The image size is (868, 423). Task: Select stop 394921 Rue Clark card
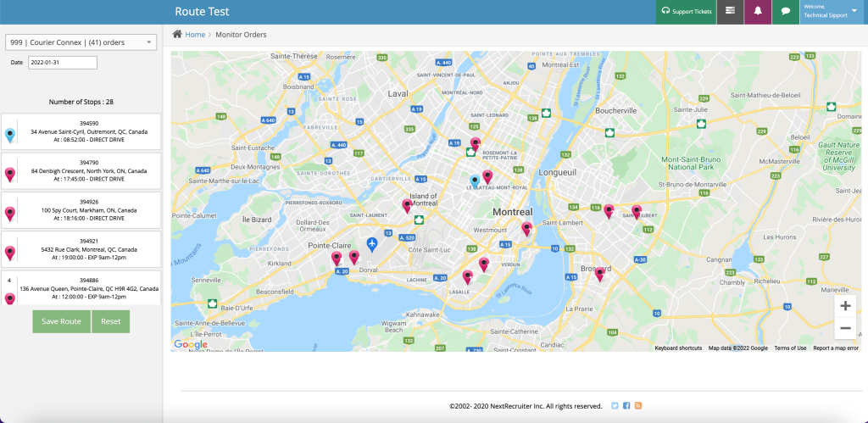(x=81, y=250)
